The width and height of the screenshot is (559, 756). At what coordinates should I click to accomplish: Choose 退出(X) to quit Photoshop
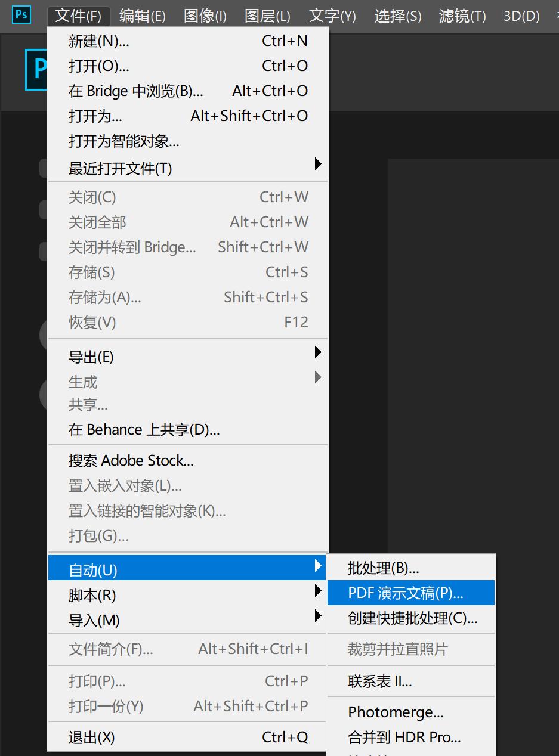(188, 738)
